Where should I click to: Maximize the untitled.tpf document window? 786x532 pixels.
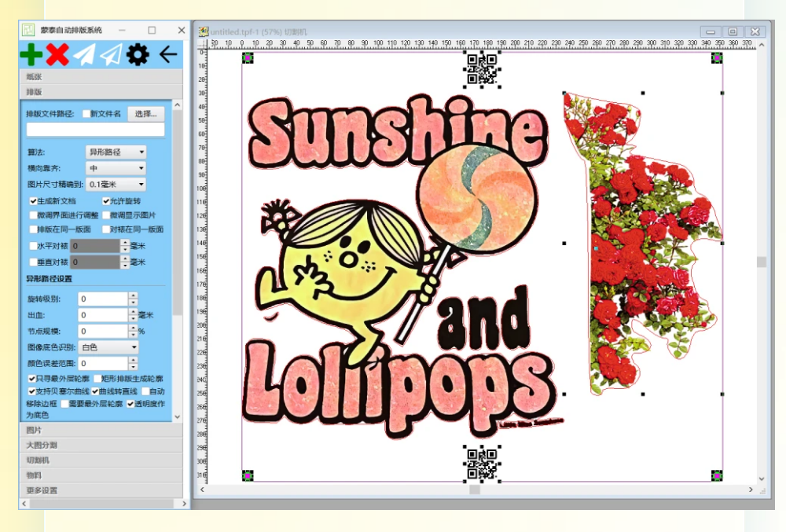pos(733,31)
